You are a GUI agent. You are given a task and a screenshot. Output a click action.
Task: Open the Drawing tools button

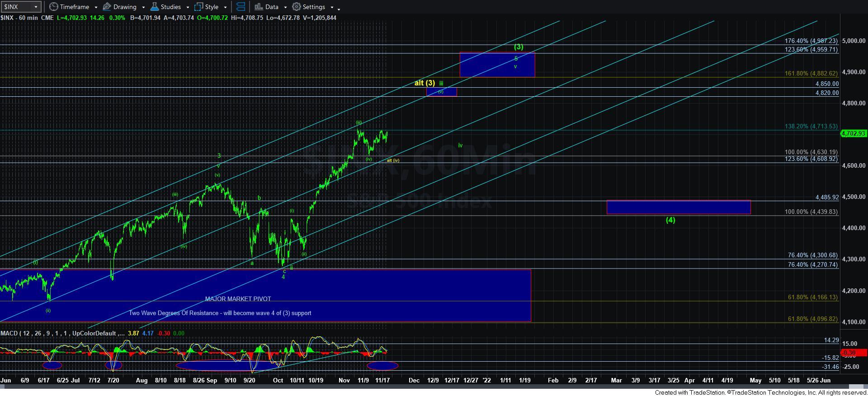[x=120, y=7]
